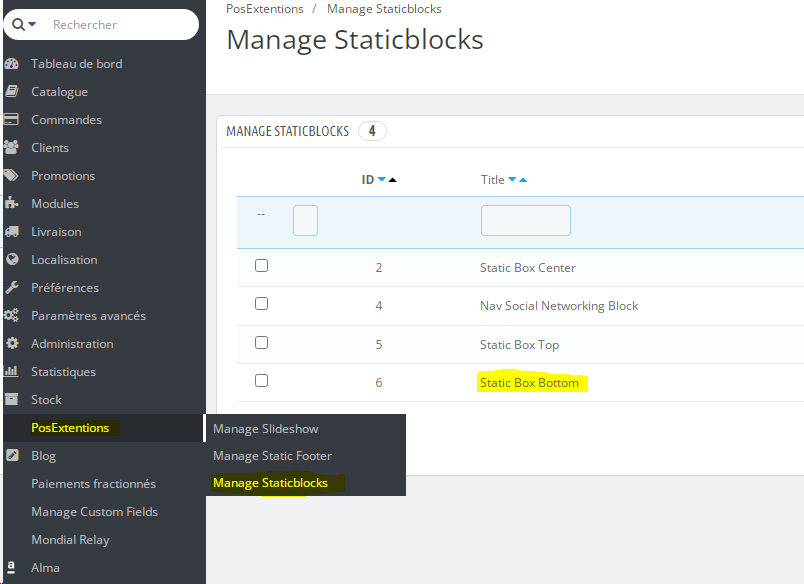Click the Statistiques bar chart icon
This screenshot has height=584, width=804.
[x=11, y=371]
